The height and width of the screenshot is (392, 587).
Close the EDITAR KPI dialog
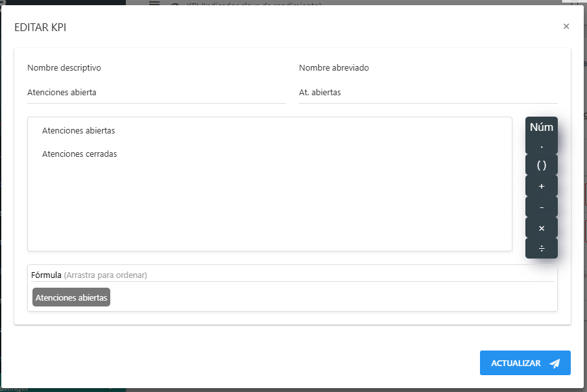[566, 26]
